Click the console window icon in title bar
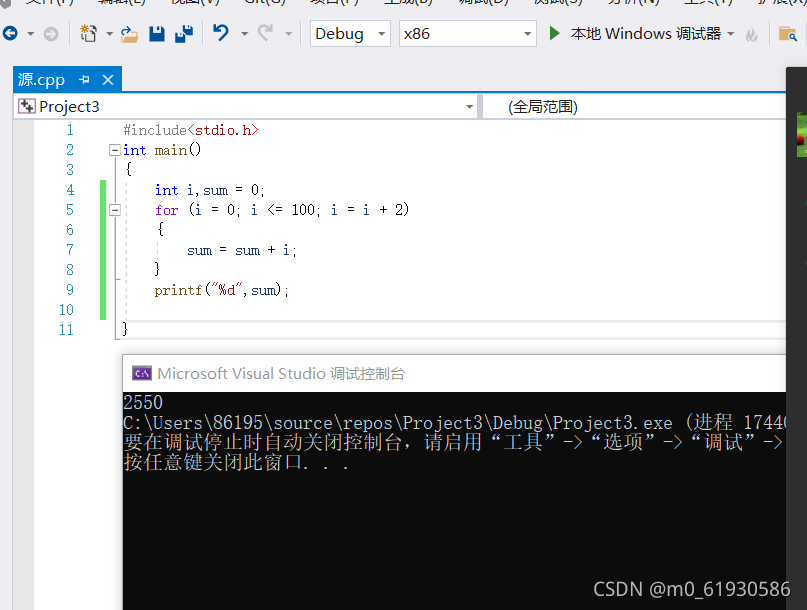The image size is (807, 610). (142, 373)
